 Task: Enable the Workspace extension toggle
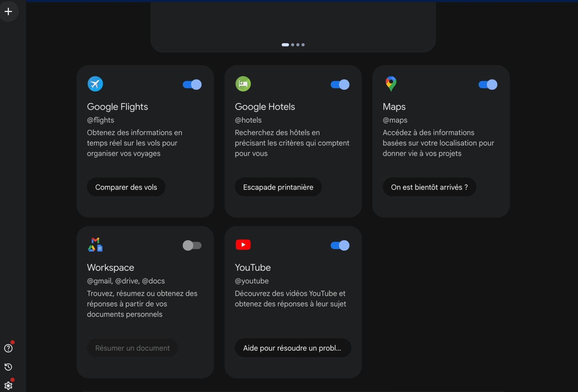click(x=192, y=245)
